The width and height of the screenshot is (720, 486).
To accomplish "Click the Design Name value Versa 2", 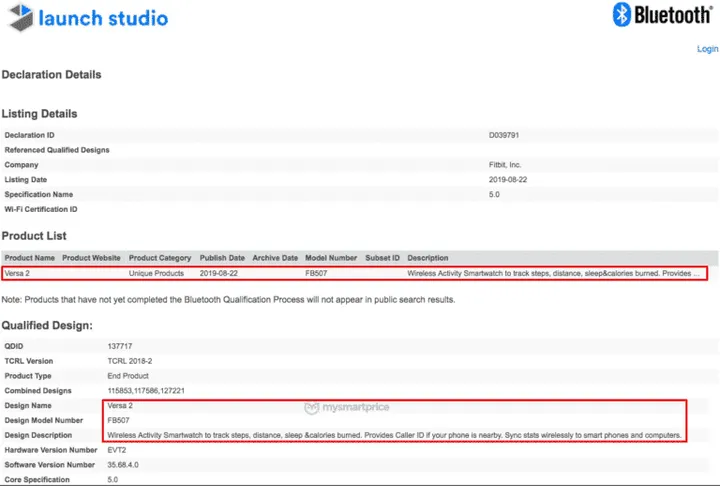I will pyautogui.click(x=120, y=406).
